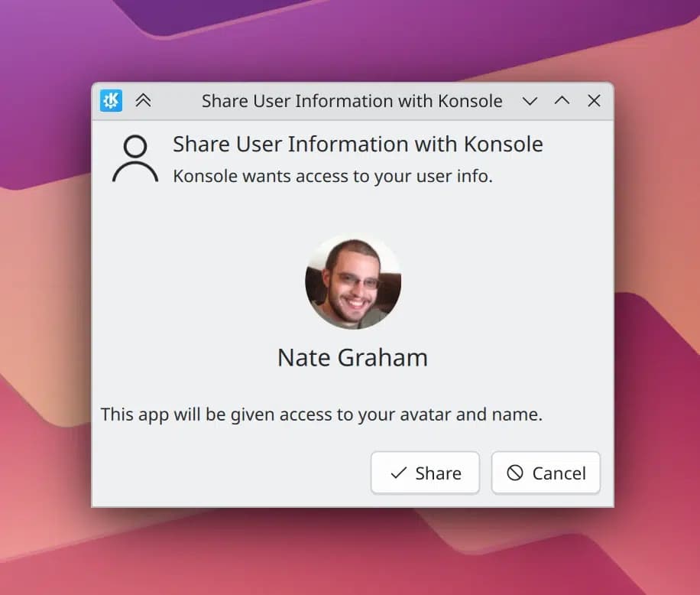Click the Share button
700x595 pixels.
point(425,473)
